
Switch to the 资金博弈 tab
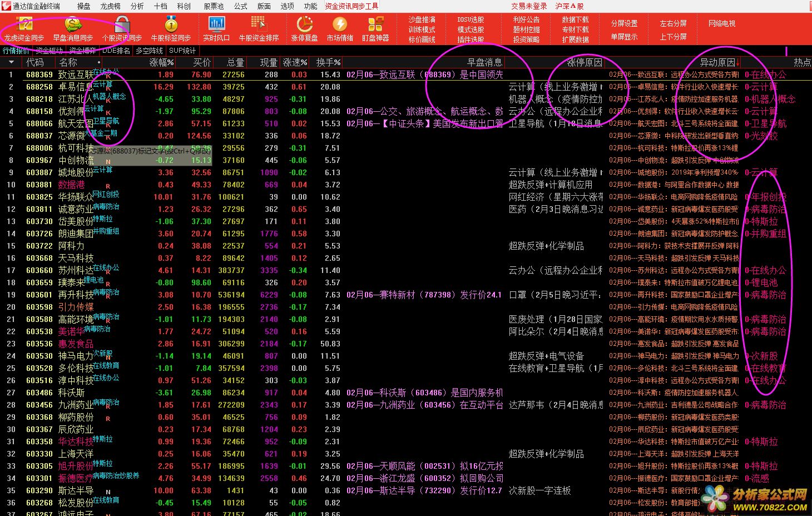82,51
